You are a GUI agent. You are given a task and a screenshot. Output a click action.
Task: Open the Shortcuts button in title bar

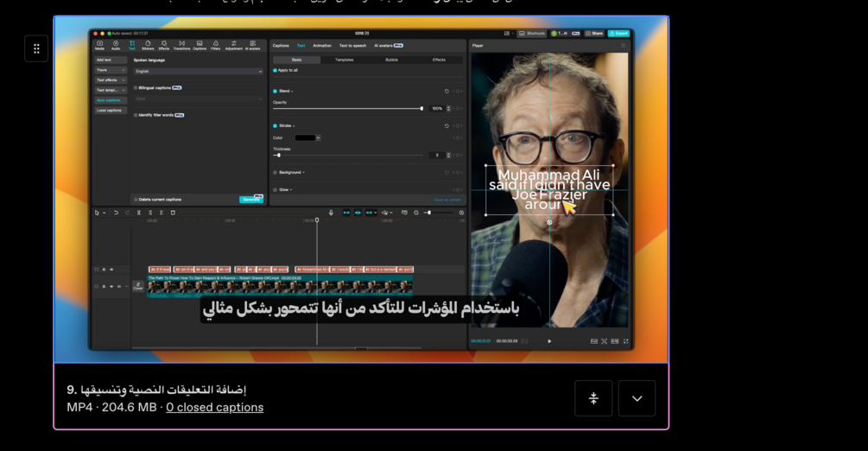click(x=533, y=33)
